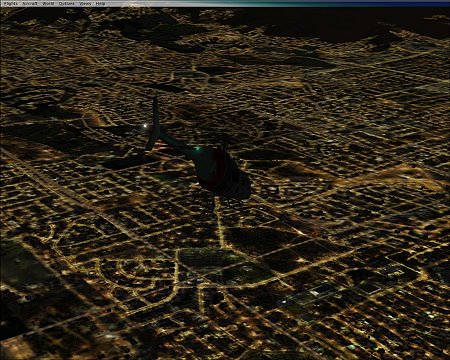
Task: Click the bright vertical road beneath the helicopter
Action: tap(220, 223)
